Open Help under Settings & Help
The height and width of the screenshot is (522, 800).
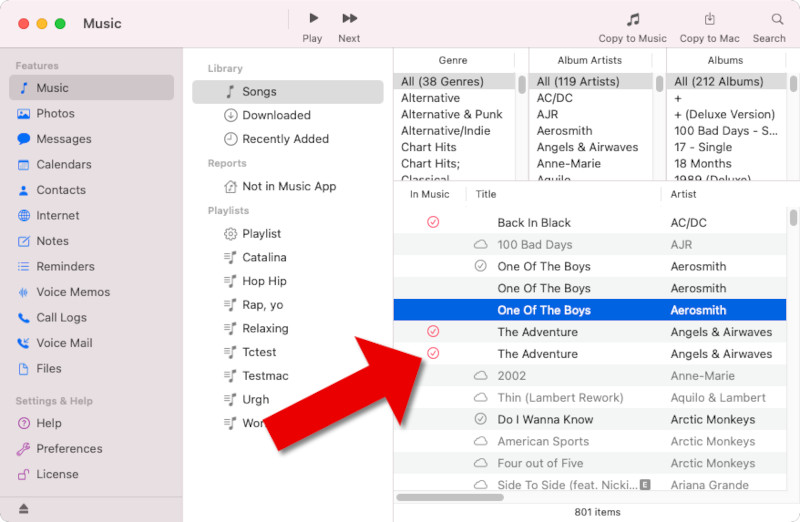click(x=91, y=423)
